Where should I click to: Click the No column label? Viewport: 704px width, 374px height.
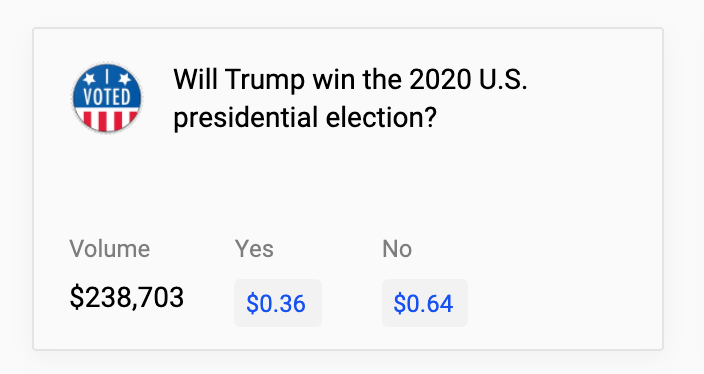[x=397, y=249]
